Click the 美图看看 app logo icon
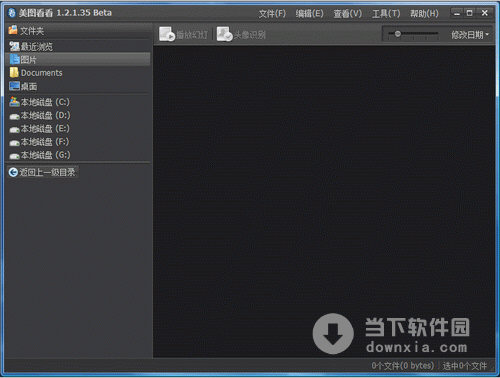The width and height of the screenshot is (500, 378). [x=12, y=13]
